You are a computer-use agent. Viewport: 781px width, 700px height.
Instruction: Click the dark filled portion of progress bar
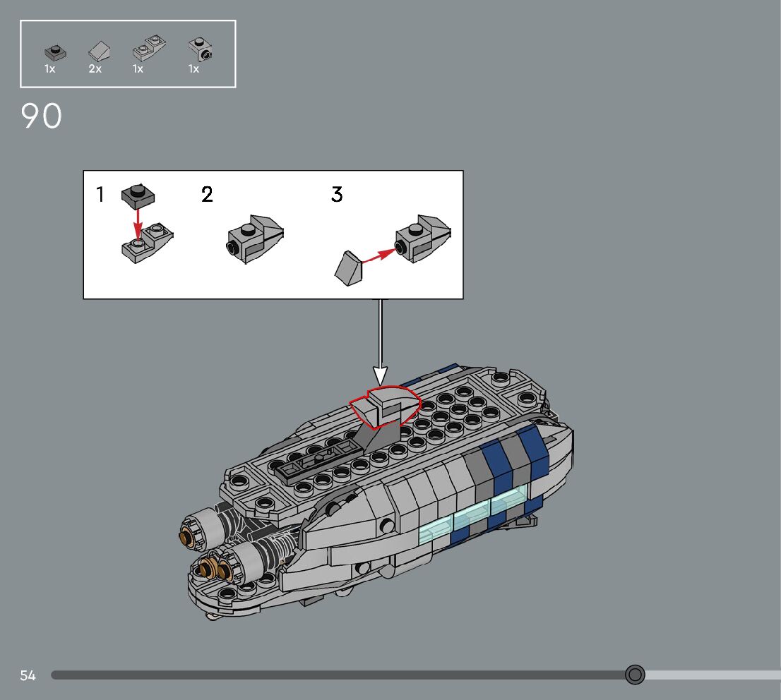(x=339, y=675)
